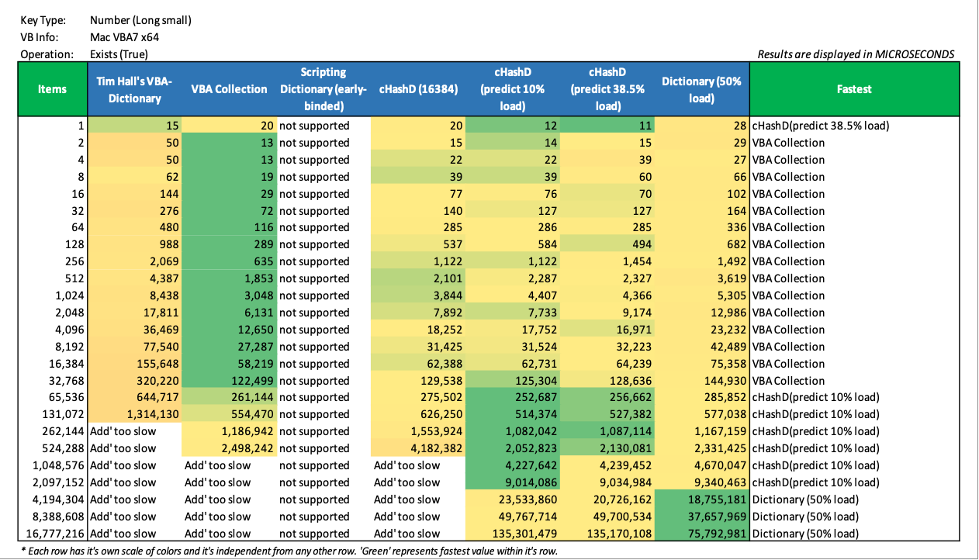979x560 pixels.
Task: Click the "cHashD (predict 38.5% load)" header
Action: click(x=607, y=89)
